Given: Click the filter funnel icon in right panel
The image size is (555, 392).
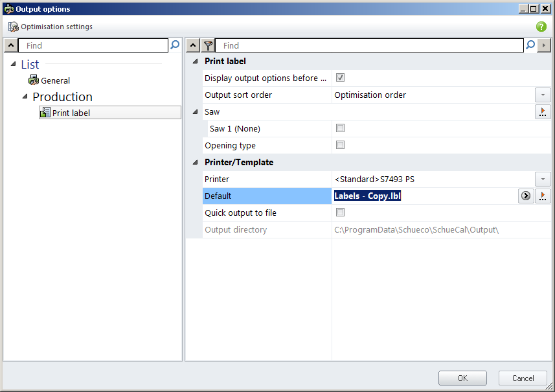Looking at the screenshot, I should [208, 45].
